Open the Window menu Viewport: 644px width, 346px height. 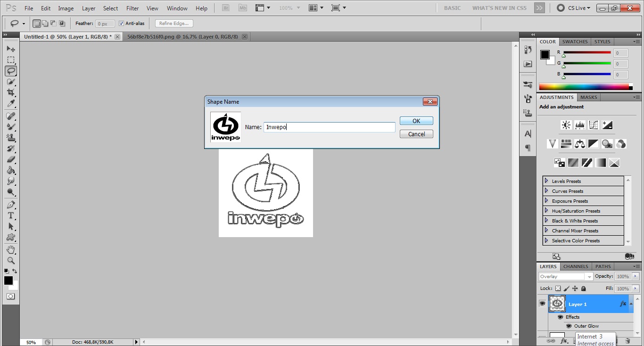click(x=177, y=8)
